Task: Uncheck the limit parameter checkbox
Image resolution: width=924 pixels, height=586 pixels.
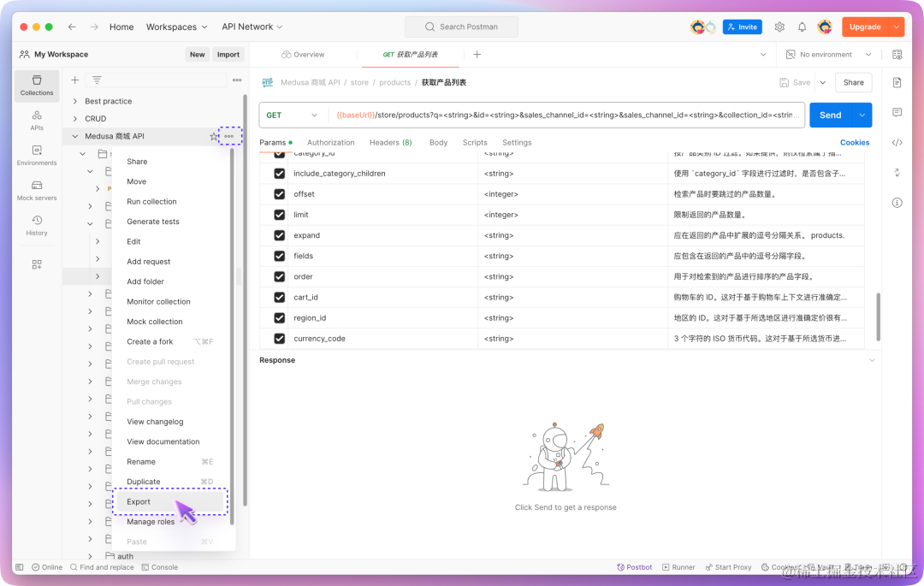Action: tap(279, 215)
